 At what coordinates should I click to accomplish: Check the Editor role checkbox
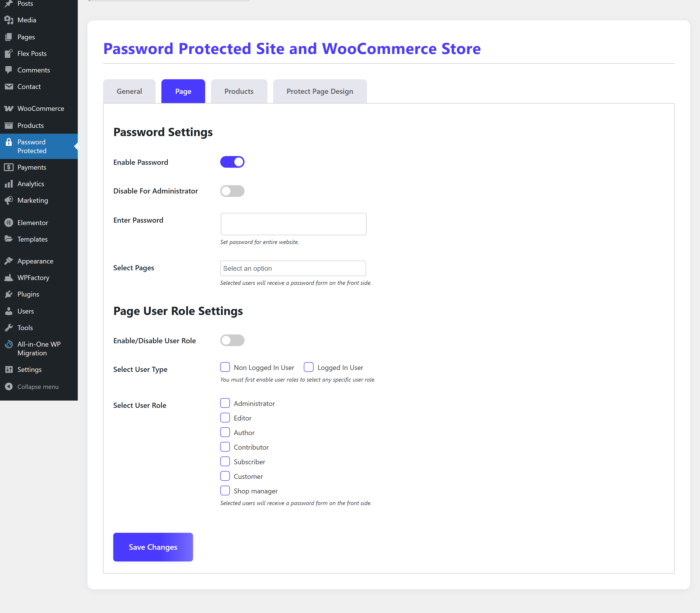(x=225, y=418)
